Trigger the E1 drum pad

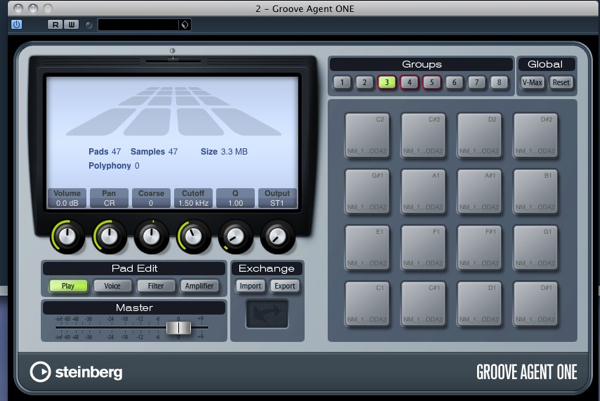(367, 248)
